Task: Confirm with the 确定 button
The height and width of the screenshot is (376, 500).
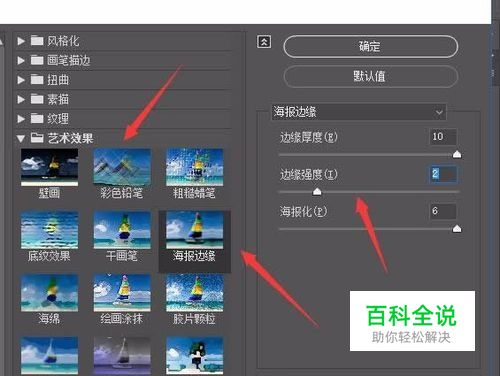Action: point(371,47)
